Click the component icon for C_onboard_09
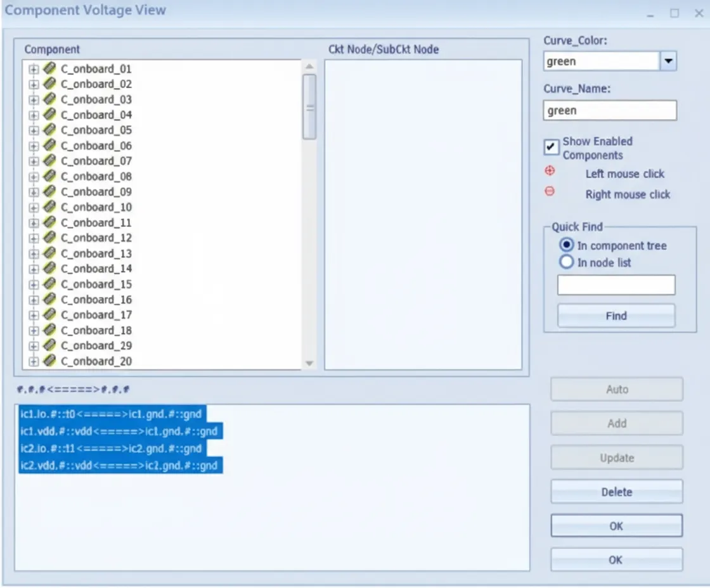Image resolution: width=710 pixels, height=588 pixels. (x=50, y=191)
